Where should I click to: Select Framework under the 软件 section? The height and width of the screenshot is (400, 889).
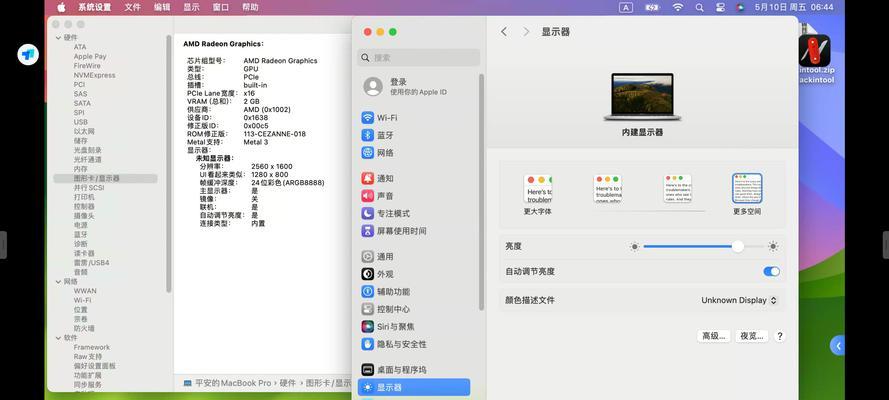tap(91, 347)
